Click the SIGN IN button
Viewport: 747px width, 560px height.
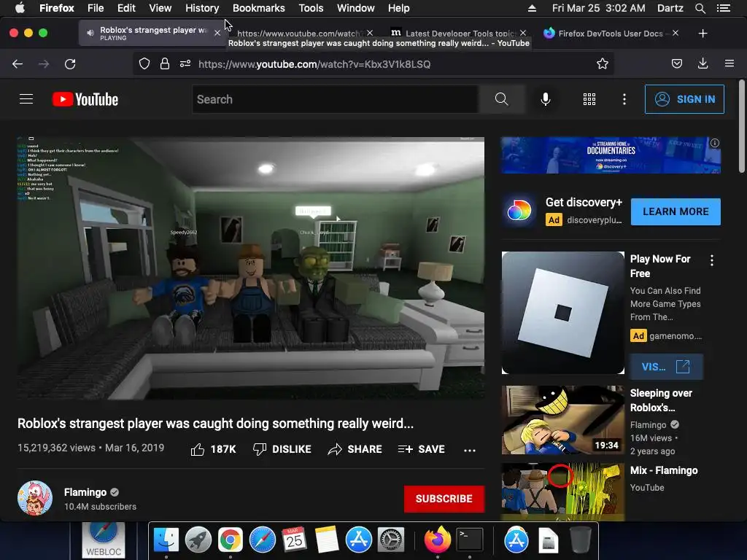pyautogui.click(x=684, y=99)
